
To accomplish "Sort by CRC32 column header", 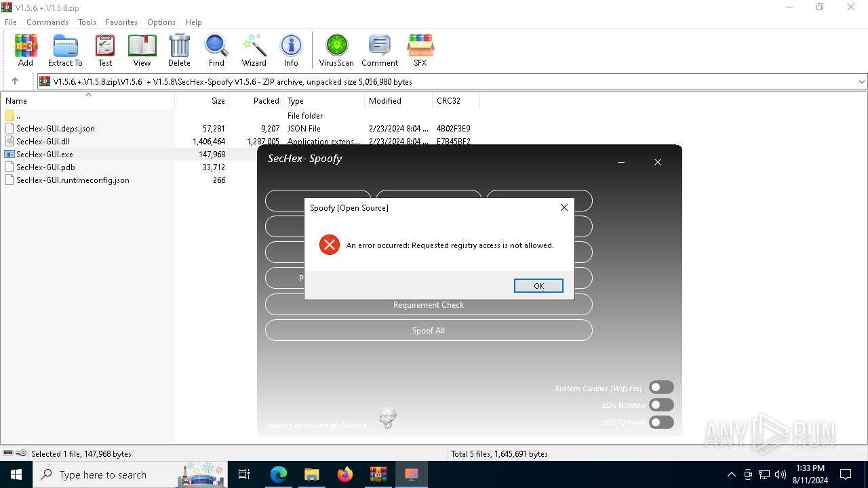I will [456, 100].
